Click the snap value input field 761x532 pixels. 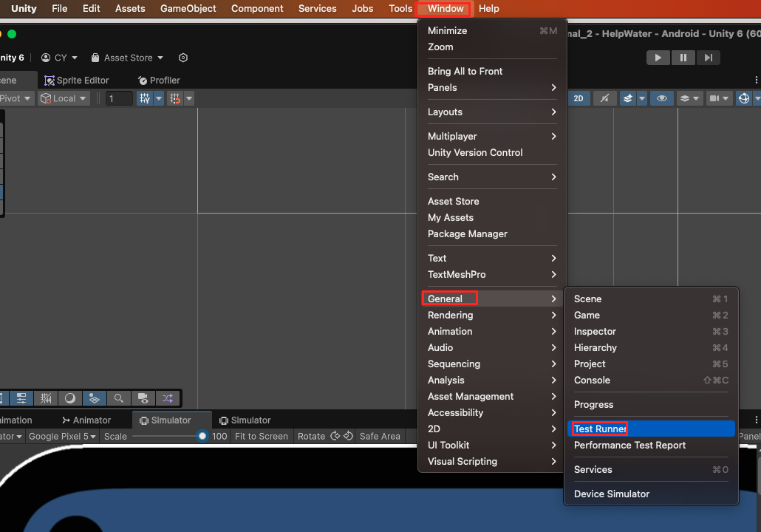(119, 98)
